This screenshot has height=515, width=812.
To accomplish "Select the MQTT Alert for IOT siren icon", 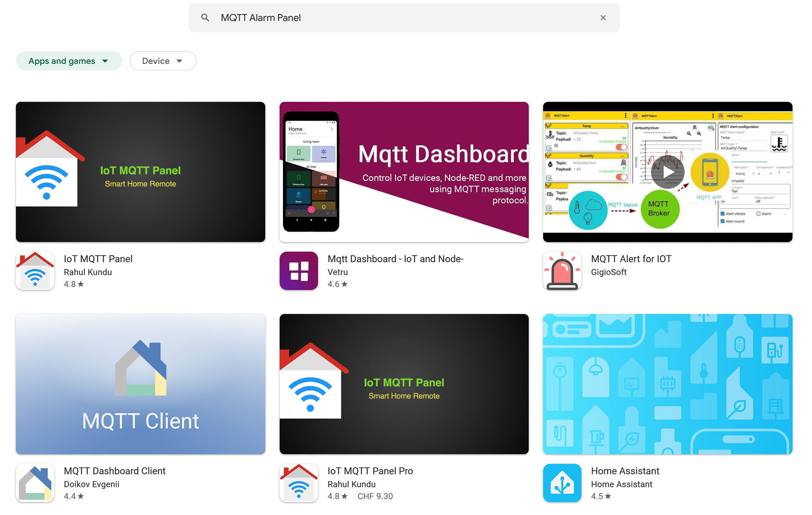I will (x=562, y=271).
